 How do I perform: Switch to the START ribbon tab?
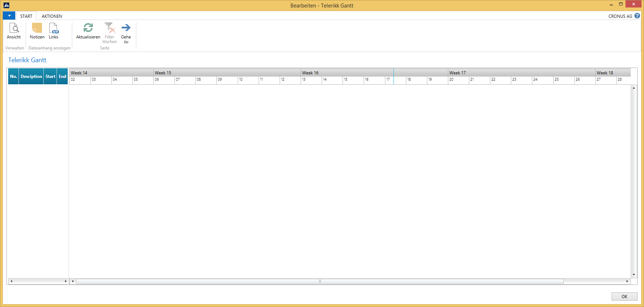(26, 16)
